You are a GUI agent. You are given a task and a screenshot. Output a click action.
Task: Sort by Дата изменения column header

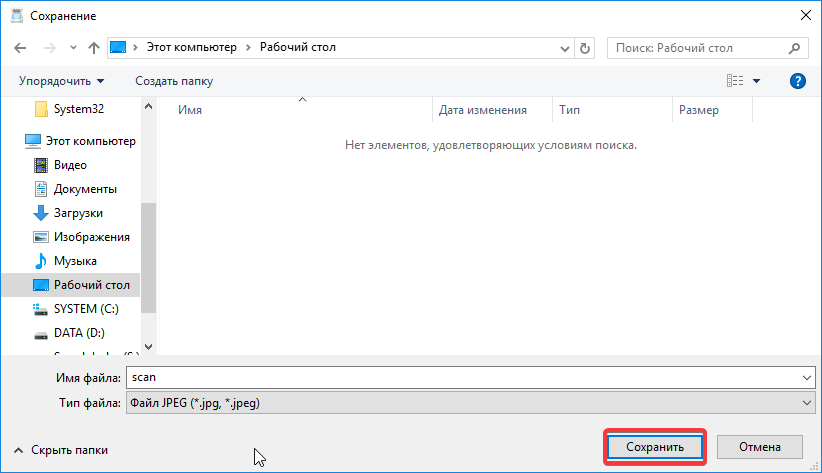point(482,110)
